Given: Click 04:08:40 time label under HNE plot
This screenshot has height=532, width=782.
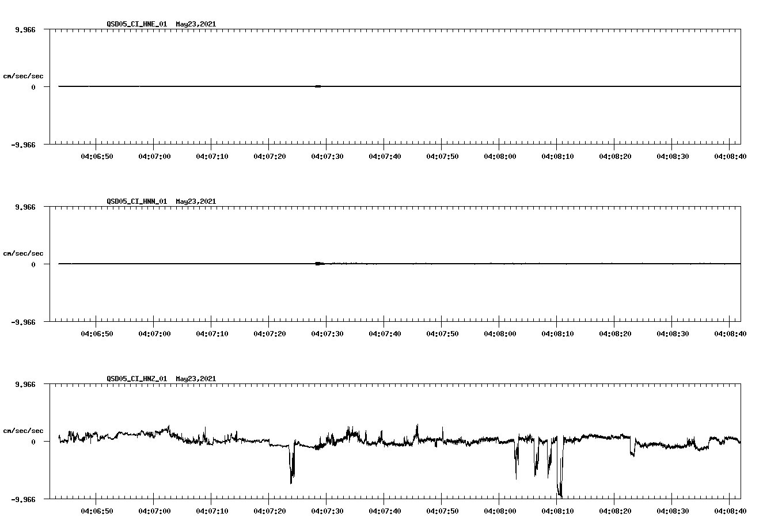Looking at the screenshot, I should pos(730,157).
